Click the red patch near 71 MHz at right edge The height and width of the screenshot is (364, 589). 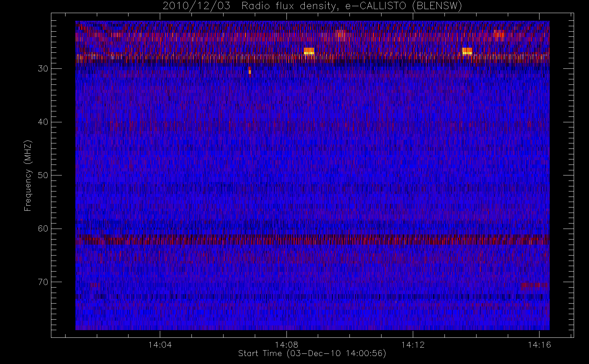coord(534,285)
